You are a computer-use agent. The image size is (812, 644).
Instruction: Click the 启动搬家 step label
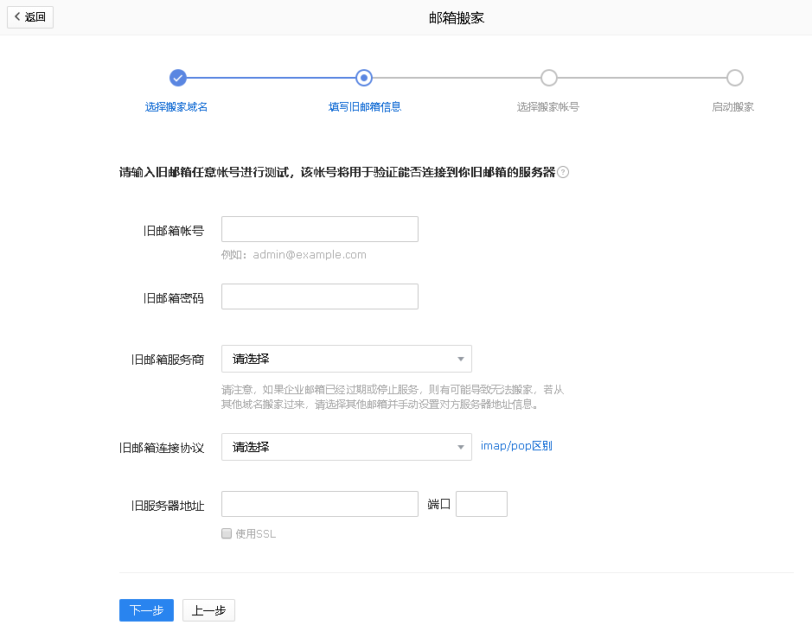point(732,107)
